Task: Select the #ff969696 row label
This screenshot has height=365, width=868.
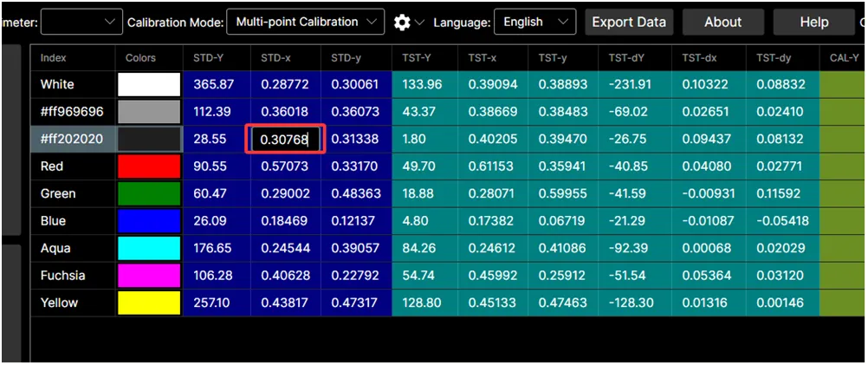Action: [71, 112]
